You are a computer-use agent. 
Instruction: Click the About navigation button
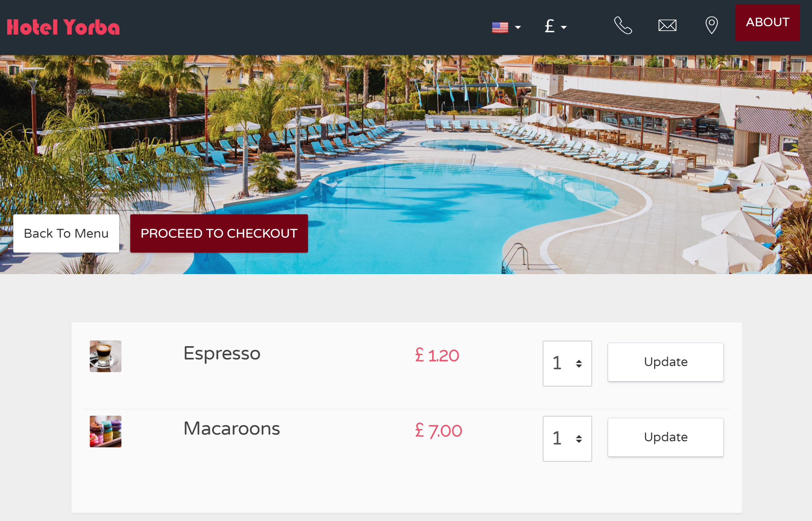point(767,22)
